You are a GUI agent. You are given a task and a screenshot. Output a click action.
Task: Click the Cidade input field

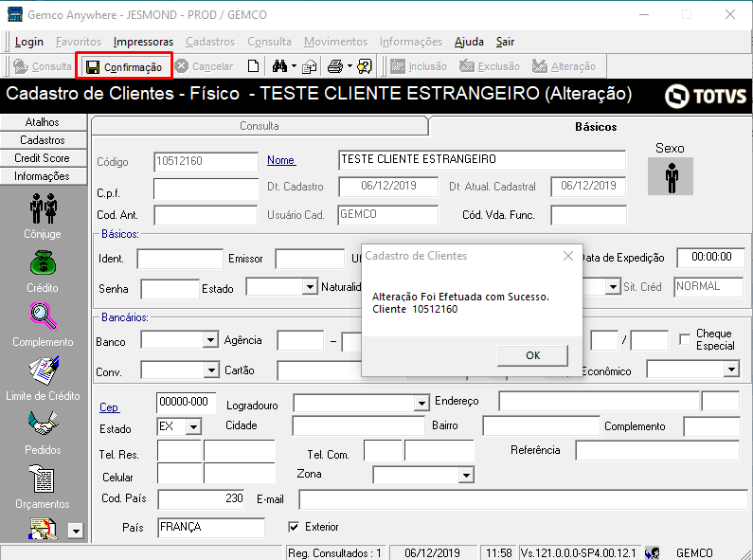click(358, 425)
